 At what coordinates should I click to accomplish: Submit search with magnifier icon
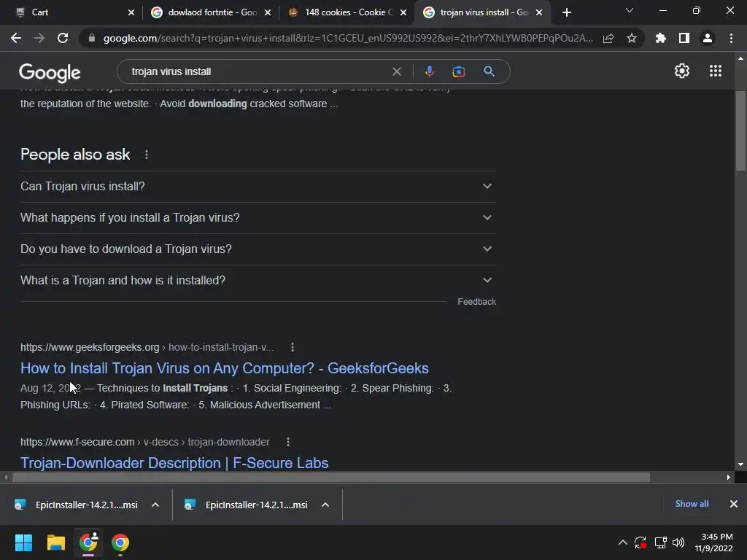tap(489, 71)
